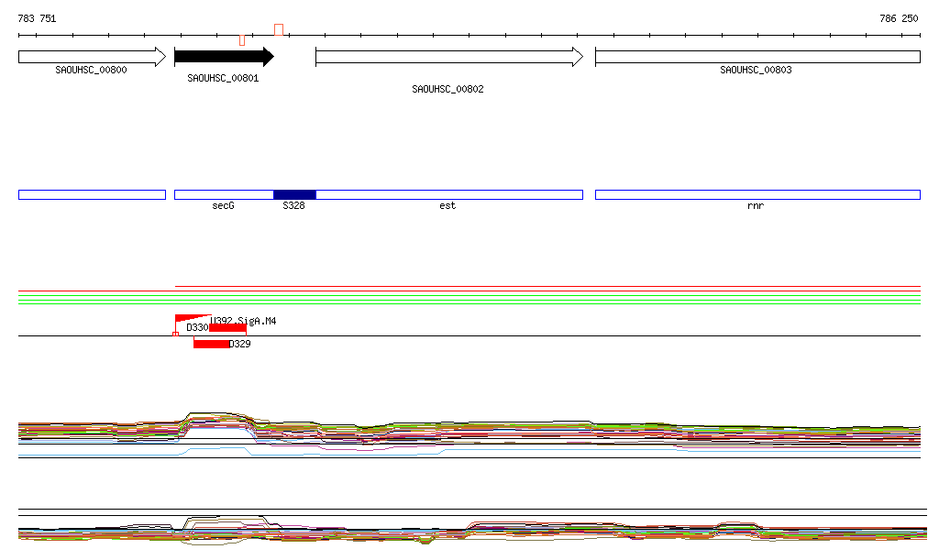Click the SAOUHSC_00803 gene box
Image resolution: width=939 pixels, height=560 pixels.
click(757, 57)
